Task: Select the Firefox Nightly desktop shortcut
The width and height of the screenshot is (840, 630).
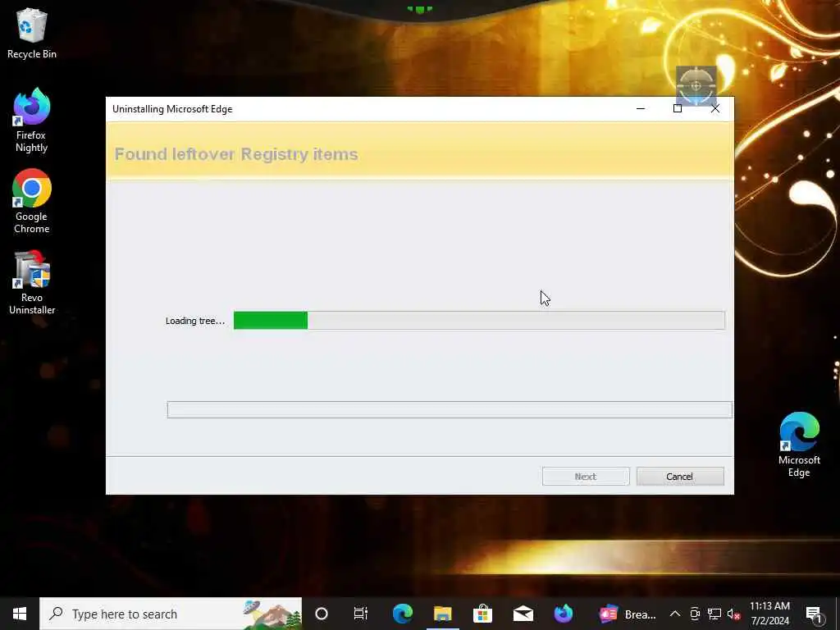Action: (32, 120)
